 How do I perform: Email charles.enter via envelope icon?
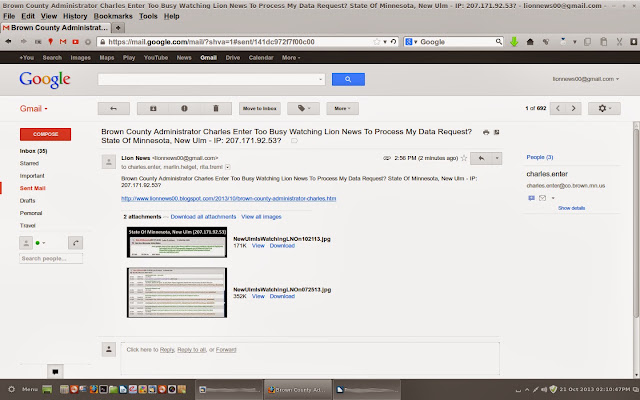542,198
